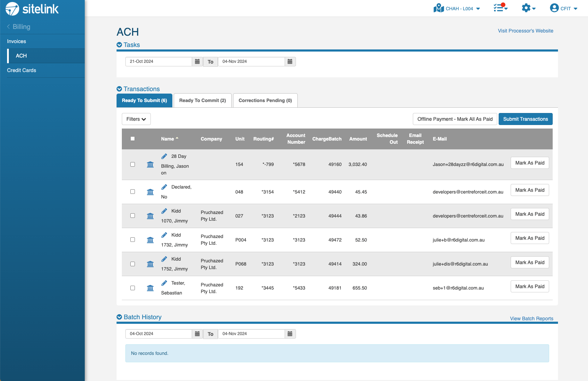This screenshot has height=381, width=588.
Task: Select the checkbox for unit P004 row
Action: 133,240
